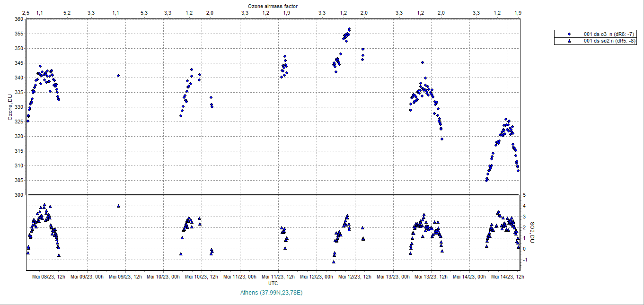Image resolution: width=644 pixels, height=305 pixels.
Task: Click the outlier ozone point near 345 on Mai 13
Action: pos(423,62)
